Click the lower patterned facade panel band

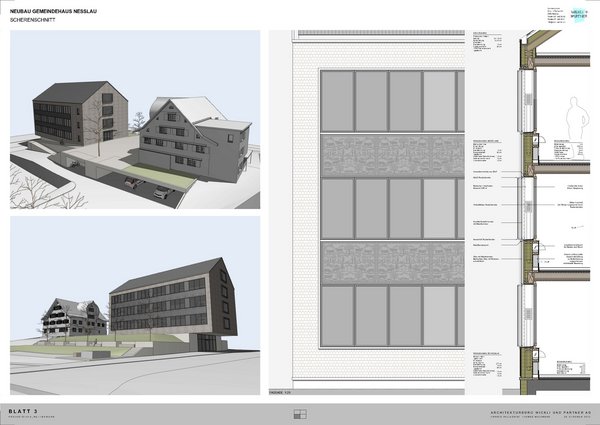pos(392,262)
